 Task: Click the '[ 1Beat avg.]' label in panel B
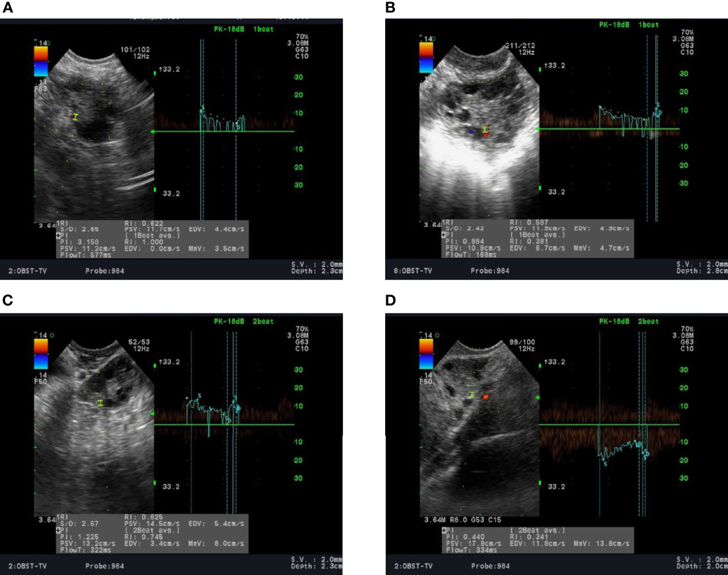point(538,234)
